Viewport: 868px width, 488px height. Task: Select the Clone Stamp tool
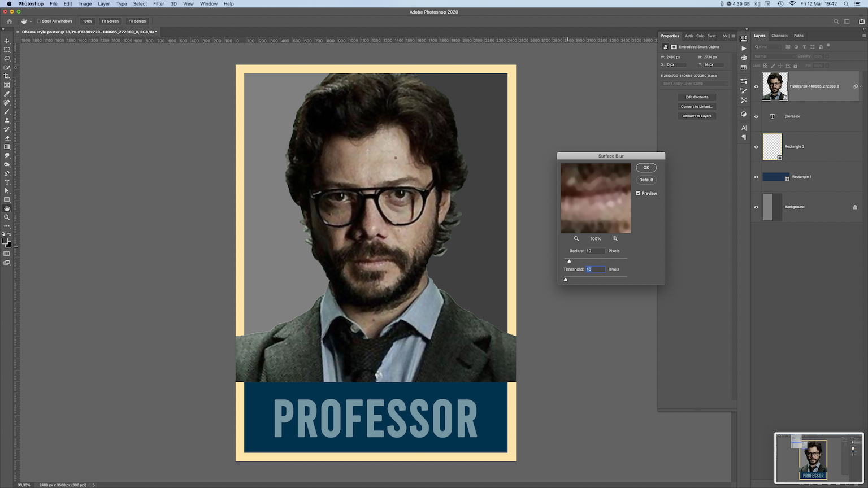(7, 120)
